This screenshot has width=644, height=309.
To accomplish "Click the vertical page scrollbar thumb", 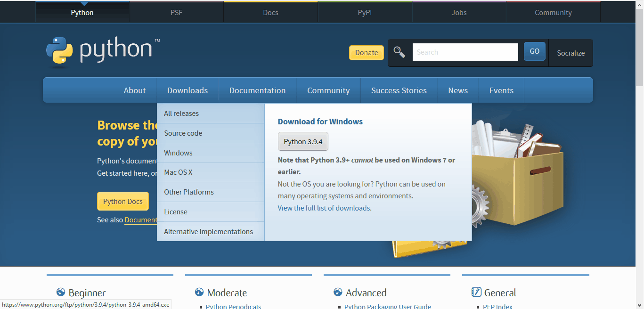I will point(639,47).
